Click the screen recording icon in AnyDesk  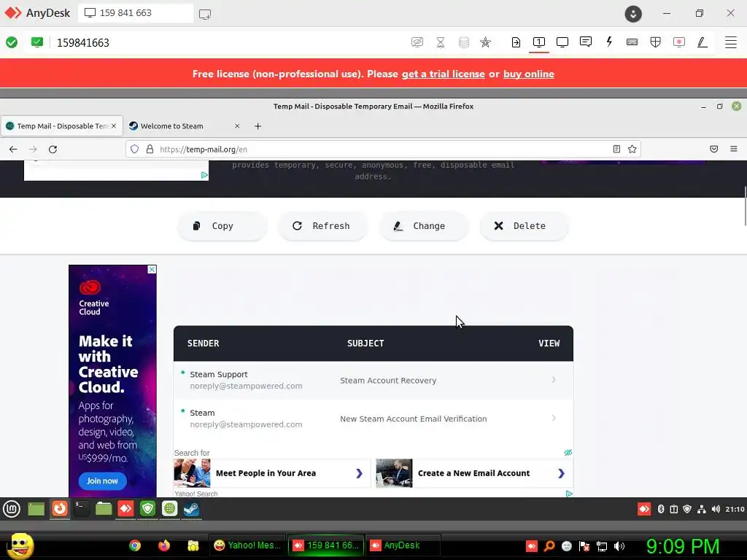[679, 42]
